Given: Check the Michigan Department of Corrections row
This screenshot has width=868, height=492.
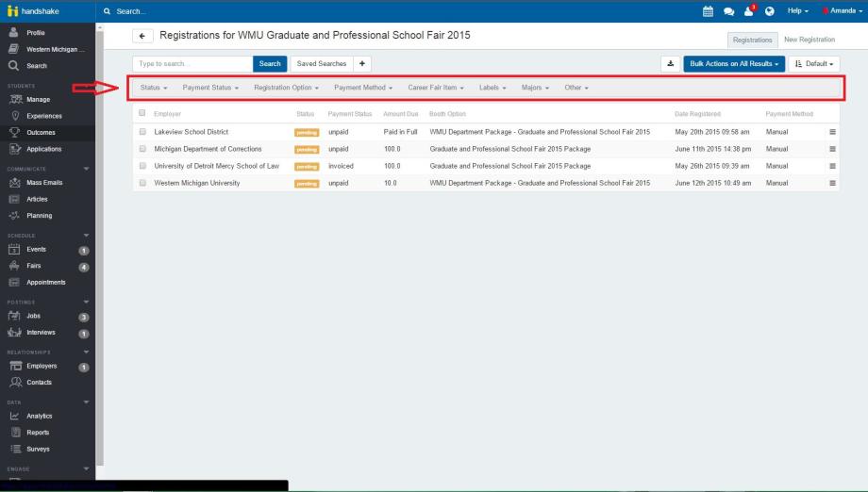Looking at the screenshot, I should [x=142, y=149].
